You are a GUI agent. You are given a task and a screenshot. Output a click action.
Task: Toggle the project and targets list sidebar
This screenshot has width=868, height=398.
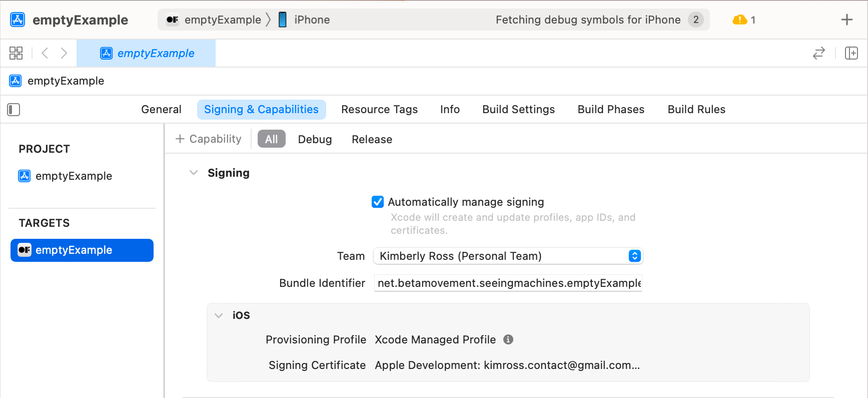coord(14,110)
